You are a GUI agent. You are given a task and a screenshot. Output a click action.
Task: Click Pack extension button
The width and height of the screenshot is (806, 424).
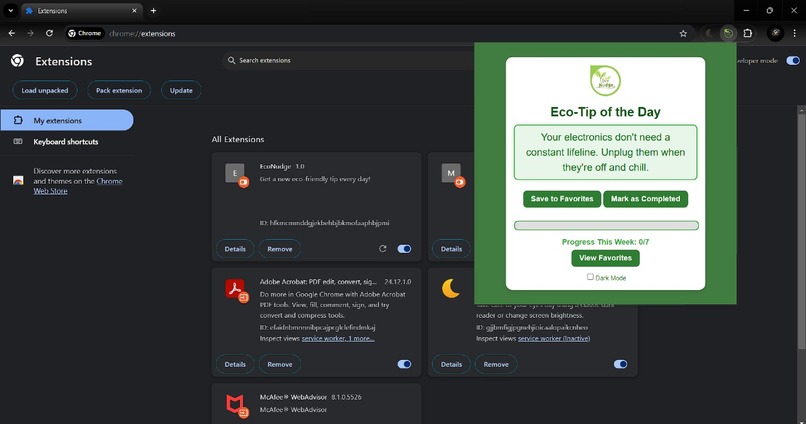click(119, 90)
